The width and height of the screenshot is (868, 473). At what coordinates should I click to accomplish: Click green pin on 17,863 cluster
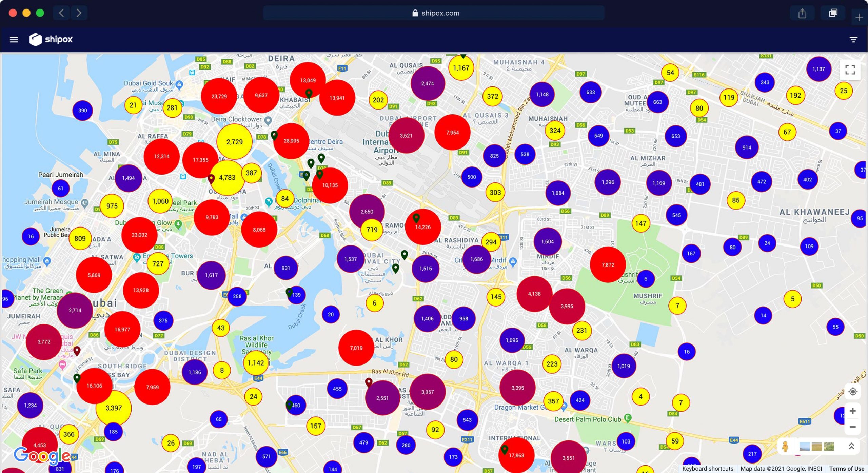pyautogui.click(x=505, y=450)
